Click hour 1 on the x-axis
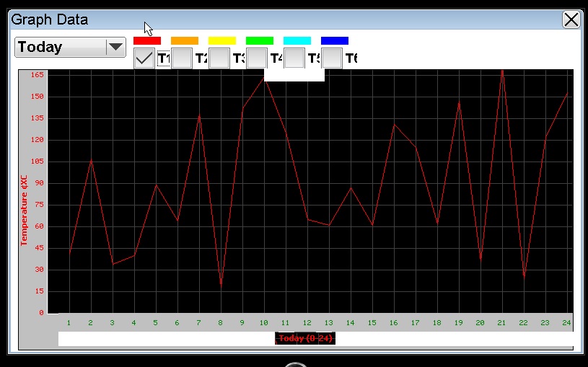Screen dimensions: 588x367 [x=69, y=323]
